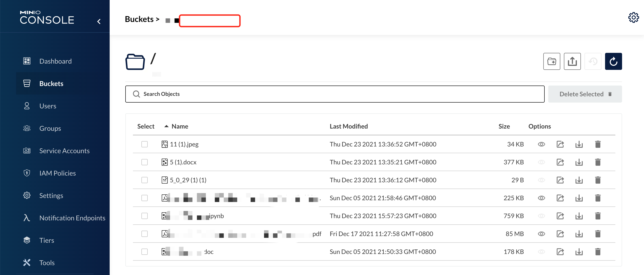Open the Dashboard menu item

(55, 61)
